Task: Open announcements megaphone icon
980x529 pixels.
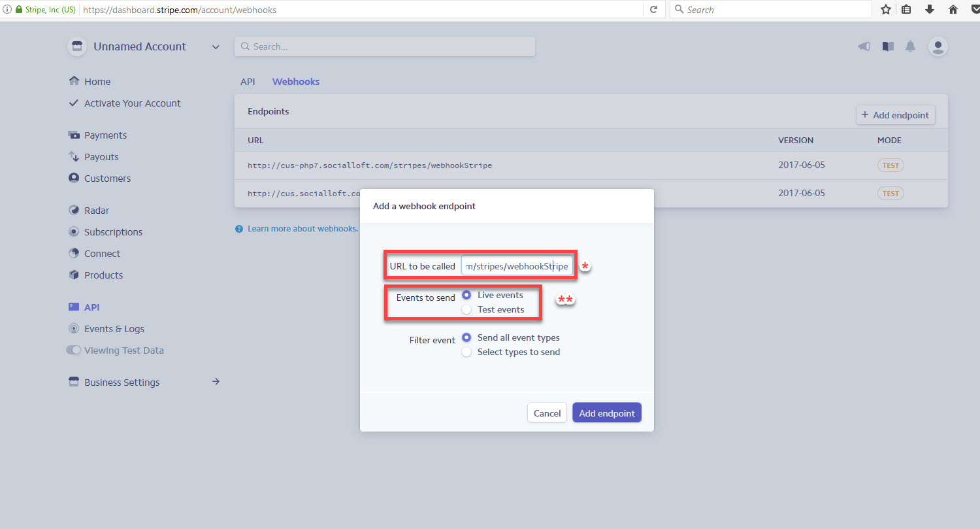Action: (x=864, y=46)
